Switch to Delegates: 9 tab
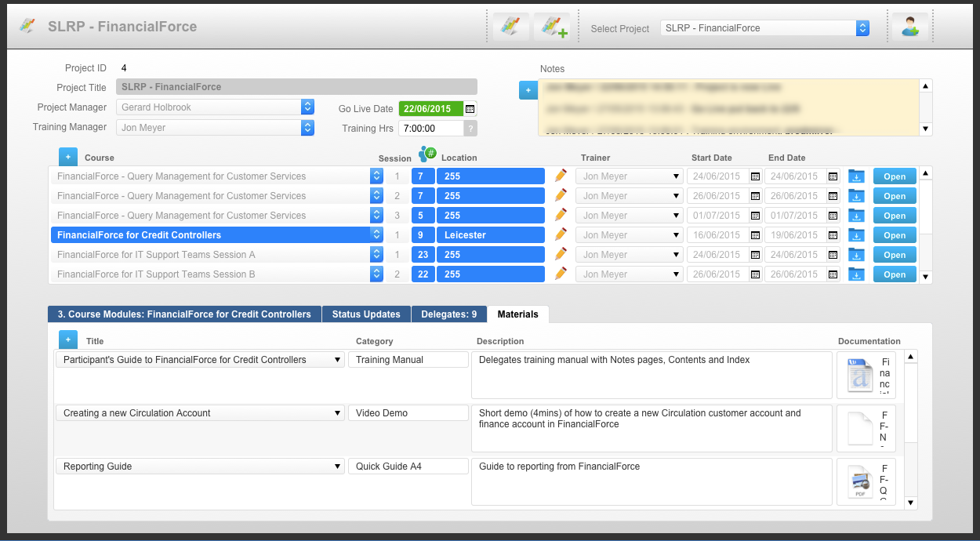Viewport: 980px width, 541px height. [x=449, y=314]
